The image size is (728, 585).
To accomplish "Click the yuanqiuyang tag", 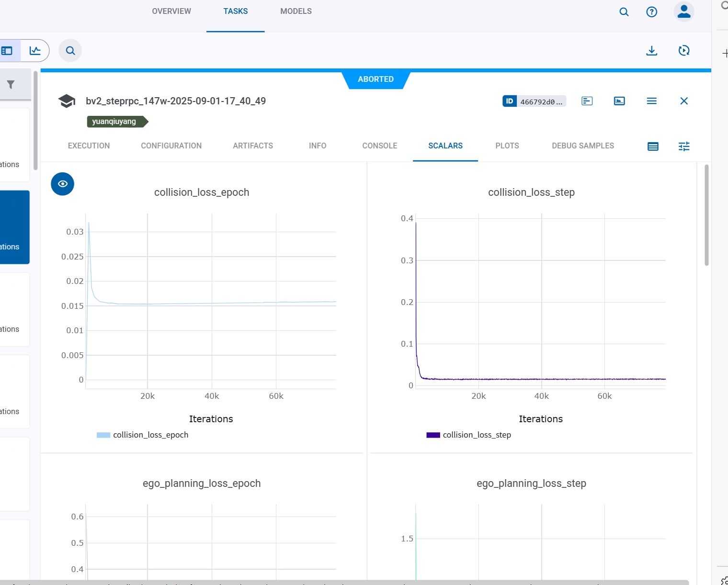I will pyautogui.click(x=117, y=122).
